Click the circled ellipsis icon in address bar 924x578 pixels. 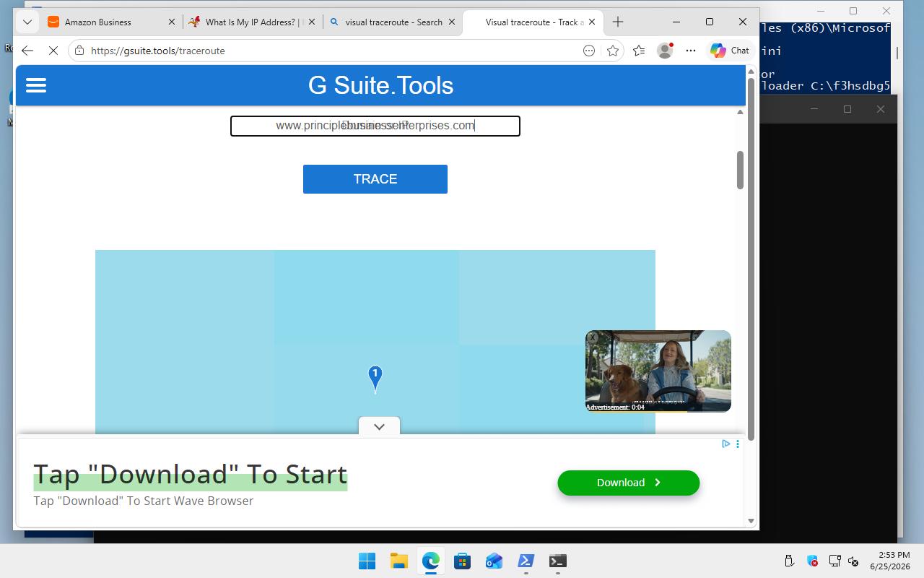click(589, 51)
